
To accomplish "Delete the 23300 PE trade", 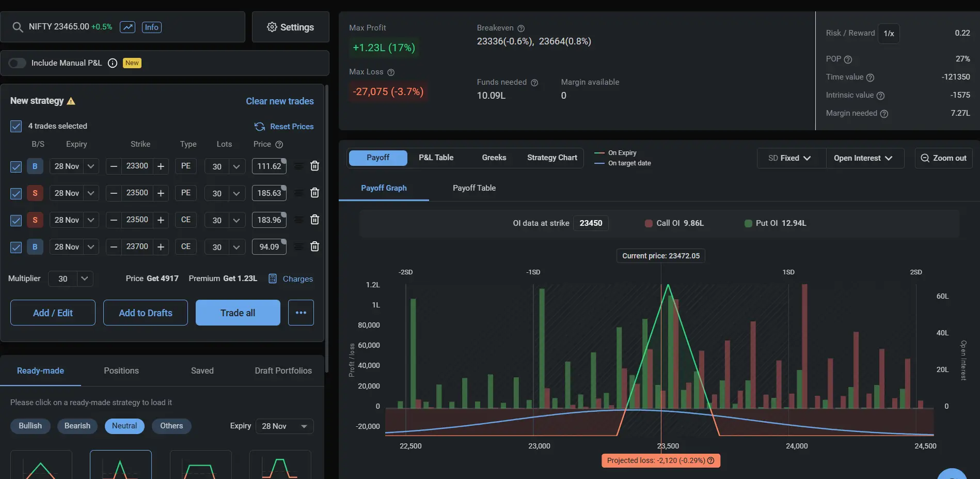I will point(314,166).
